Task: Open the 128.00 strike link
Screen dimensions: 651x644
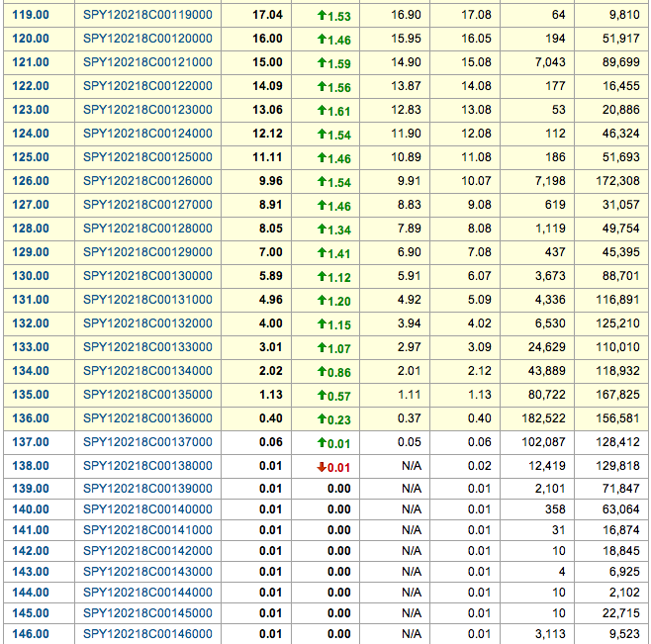Action: pos(31,229)
